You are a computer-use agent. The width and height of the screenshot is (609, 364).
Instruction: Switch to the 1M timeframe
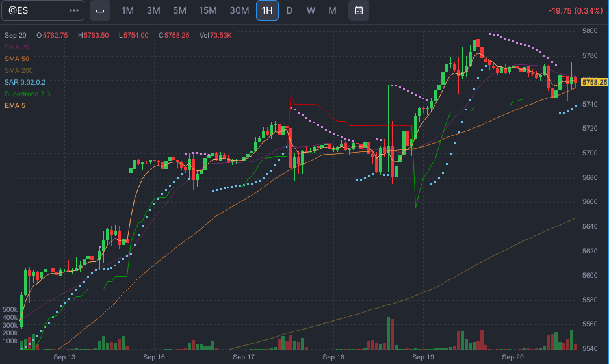coord(128,11)
